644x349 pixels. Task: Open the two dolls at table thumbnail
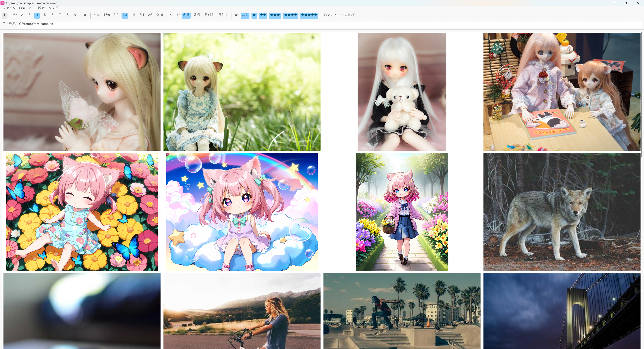point(562,92)
